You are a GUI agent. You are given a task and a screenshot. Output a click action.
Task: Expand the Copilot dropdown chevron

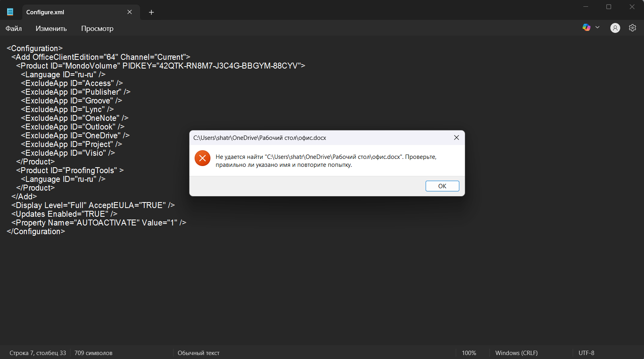(597, 27)
